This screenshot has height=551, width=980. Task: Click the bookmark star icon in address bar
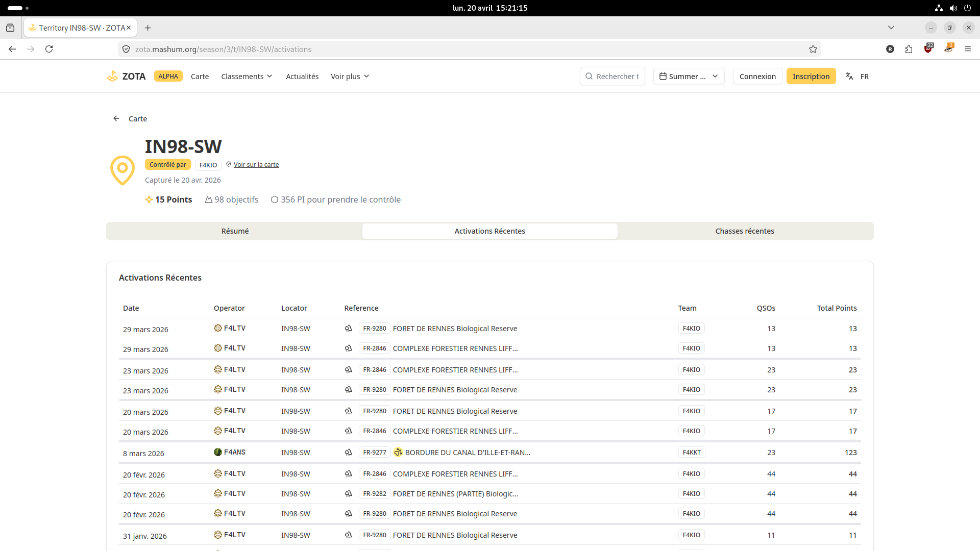pos(813,49)
